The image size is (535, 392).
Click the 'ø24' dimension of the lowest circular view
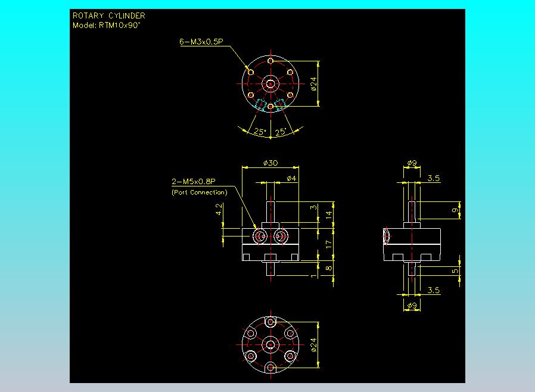click(314, 345)
